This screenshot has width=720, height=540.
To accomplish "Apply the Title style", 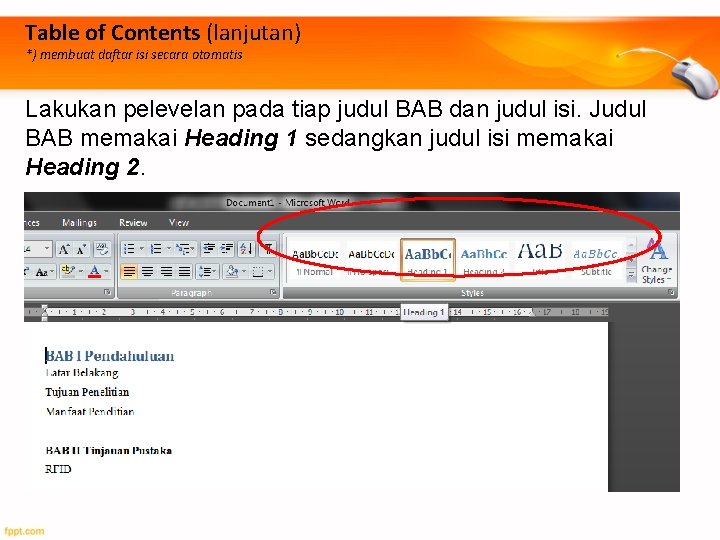I will pyautogui.click(x=540, y=260).
